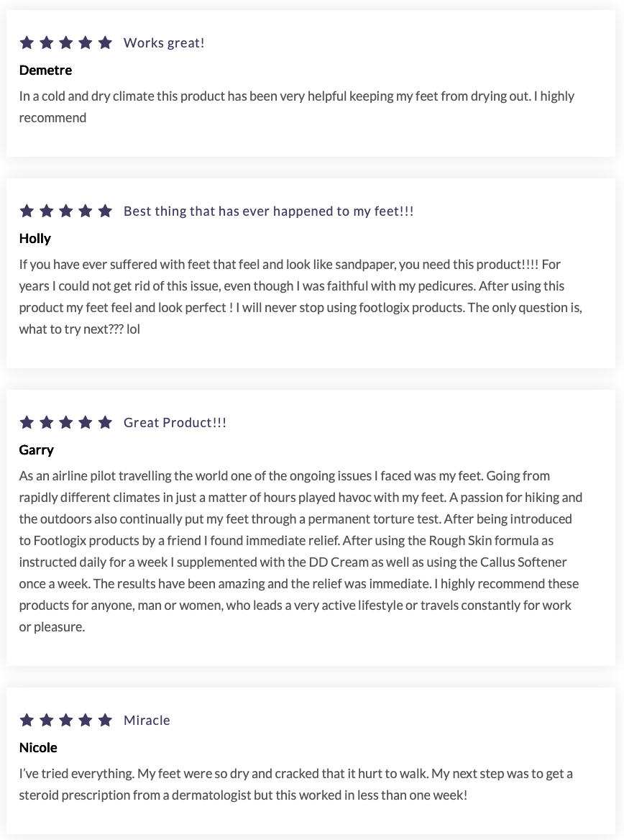Select reviewer name Garry

(37, 449)
